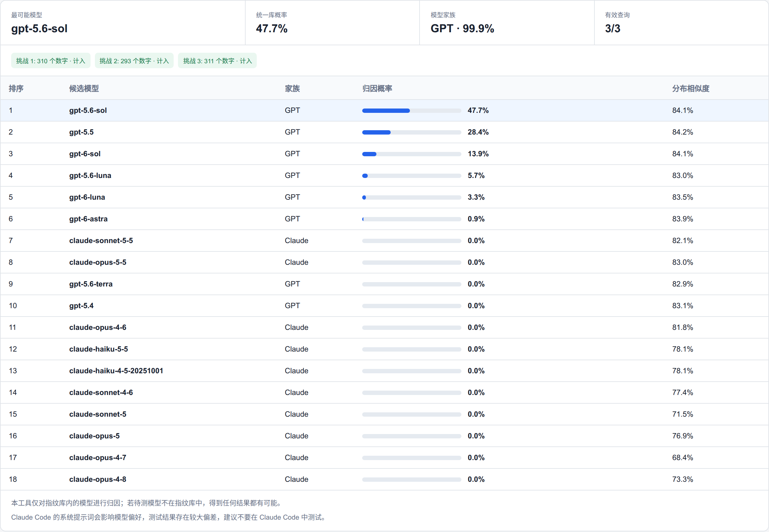Click the 挑战 1: 310 个数字 badge
The width and height of the screenshot is (769, 532).
pos(51,61)
